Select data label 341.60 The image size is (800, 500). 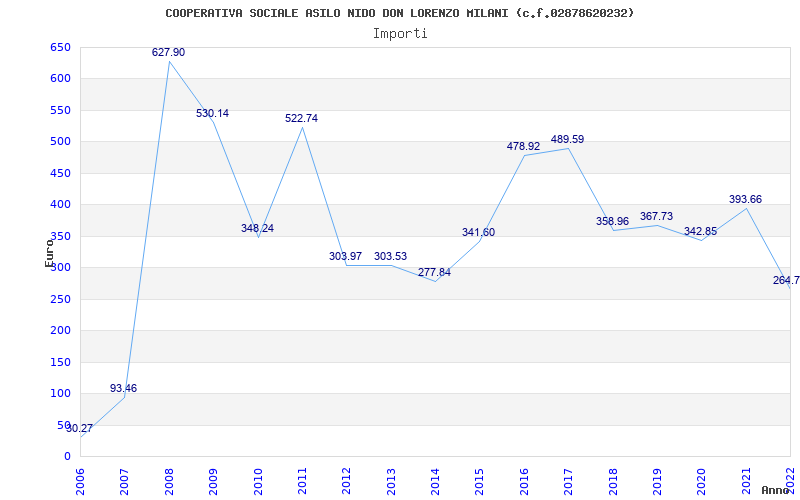[x=479, y=233]
